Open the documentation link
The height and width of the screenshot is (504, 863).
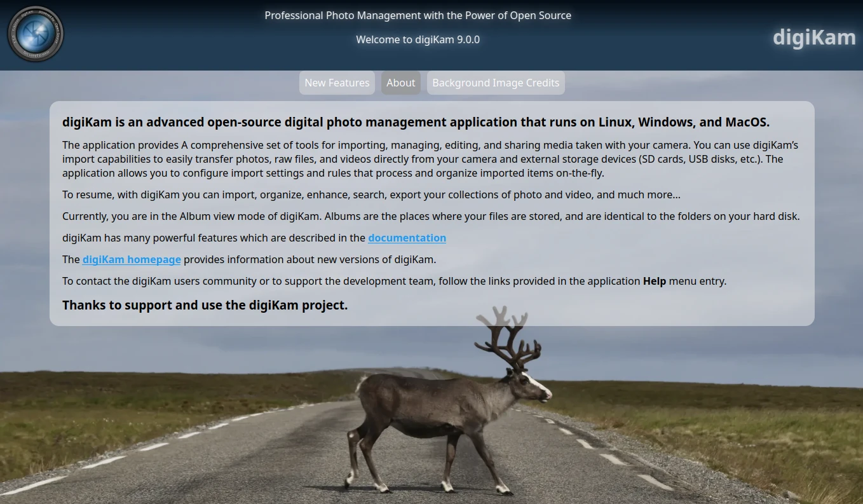pyautogui.click(x=407, y=238)
